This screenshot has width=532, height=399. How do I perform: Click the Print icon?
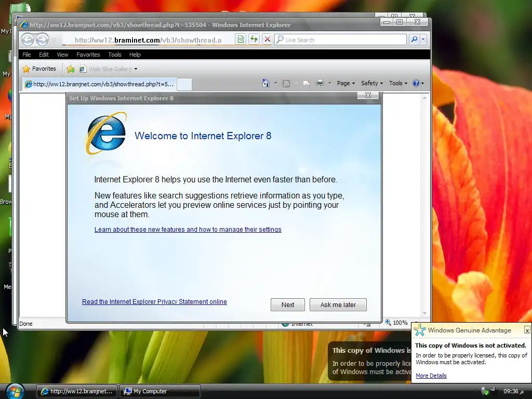click(320, 83)
